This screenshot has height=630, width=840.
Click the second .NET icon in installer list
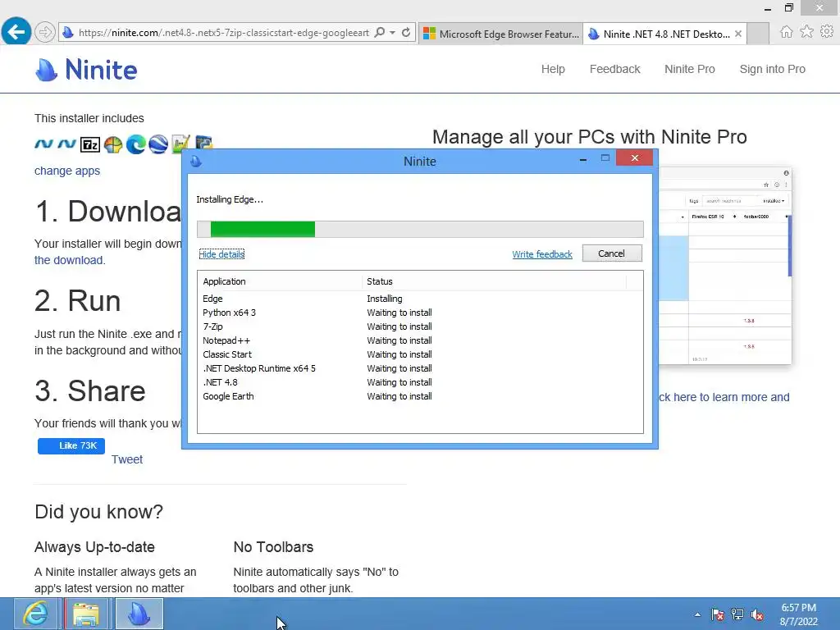(67, 144)
